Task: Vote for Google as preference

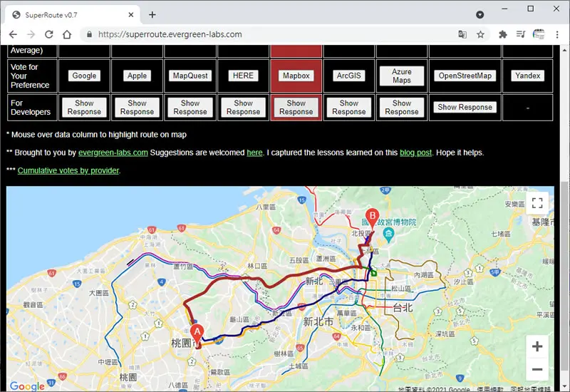Action: pos(84,76)
